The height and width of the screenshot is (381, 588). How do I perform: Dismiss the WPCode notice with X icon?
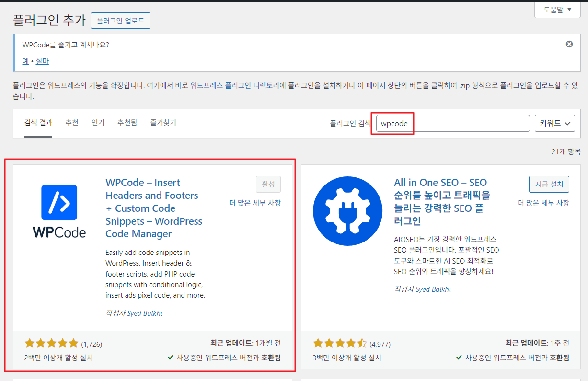coord(569,44)
